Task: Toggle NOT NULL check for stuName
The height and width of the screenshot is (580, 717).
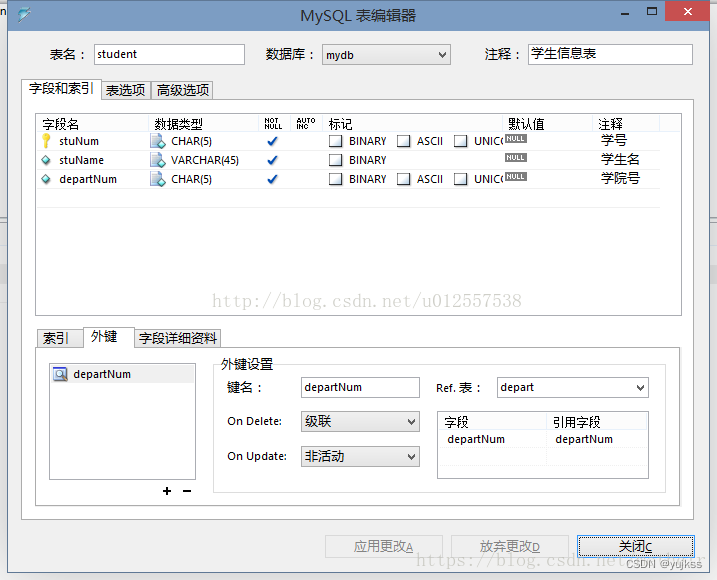Action: (272, 160)
